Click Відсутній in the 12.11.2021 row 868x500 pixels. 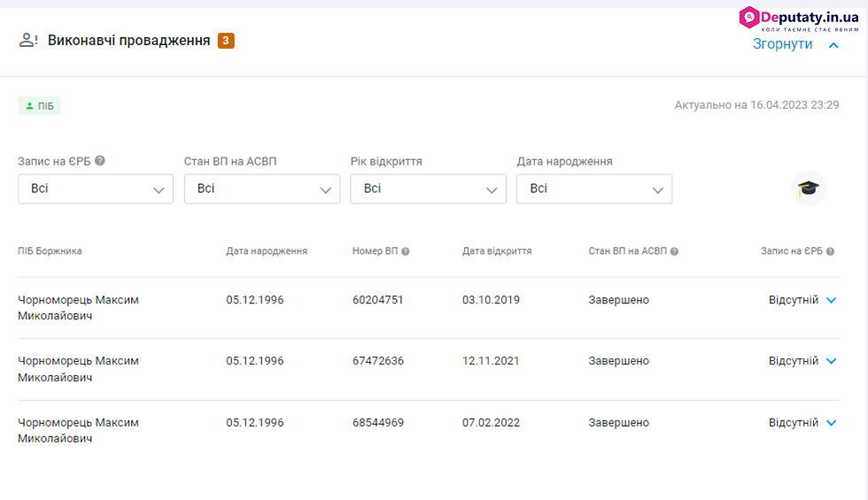point(794,361)
